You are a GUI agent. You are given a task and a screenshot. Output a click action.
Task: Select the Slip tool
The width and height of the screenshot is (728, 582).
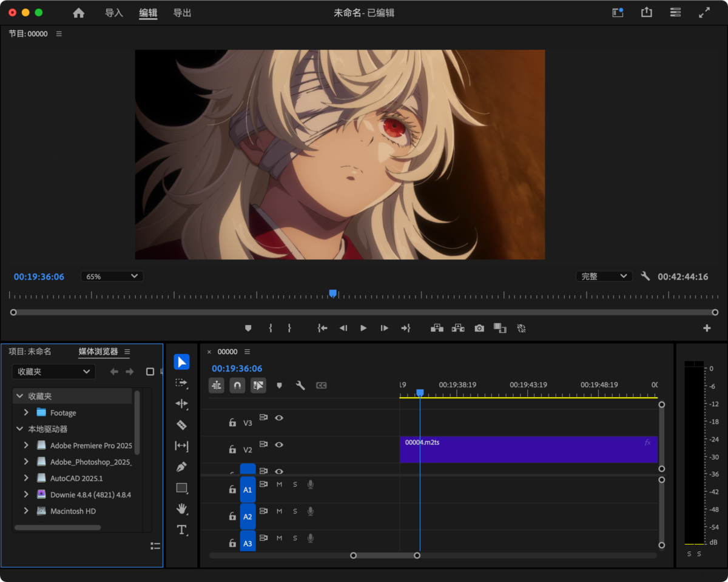coord(181,446)
